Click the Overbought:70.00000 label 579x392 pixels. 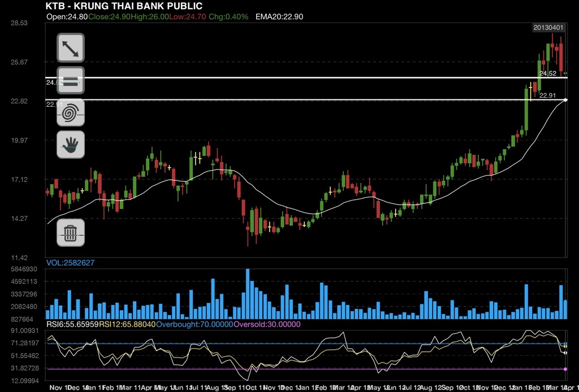click(195, 325)
